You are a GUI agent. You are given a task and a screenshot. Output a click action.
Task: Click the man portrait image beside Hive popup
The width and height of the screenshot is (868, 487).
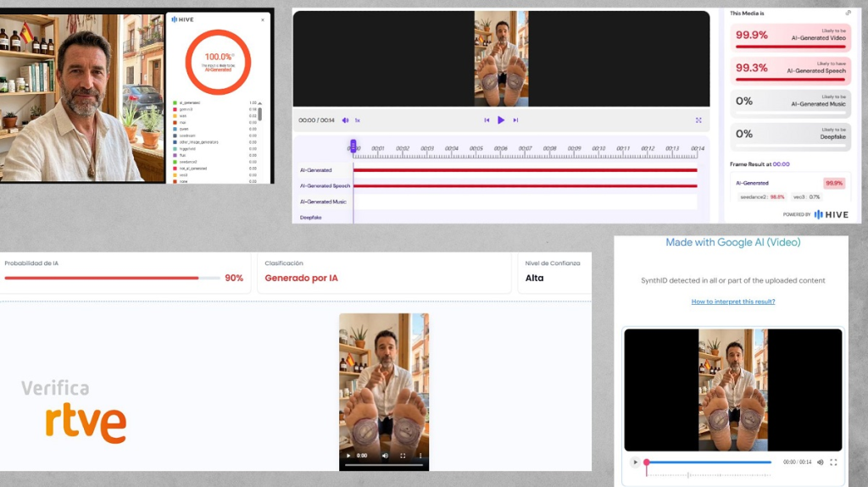82,98
